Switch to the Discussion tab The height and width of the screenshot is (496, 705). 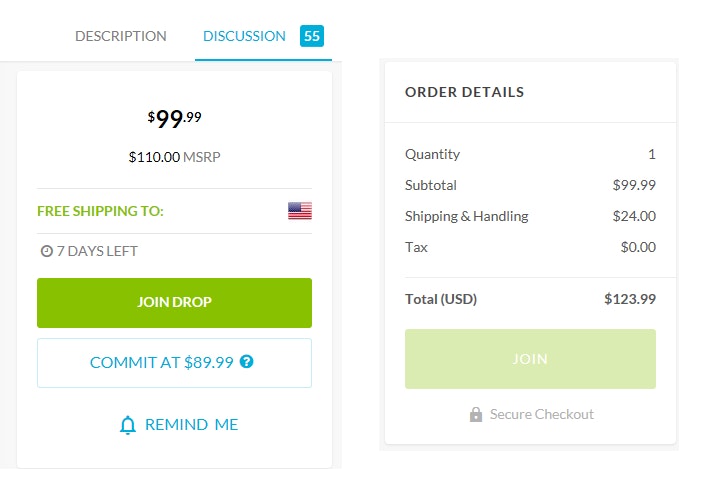coord(244,36)
